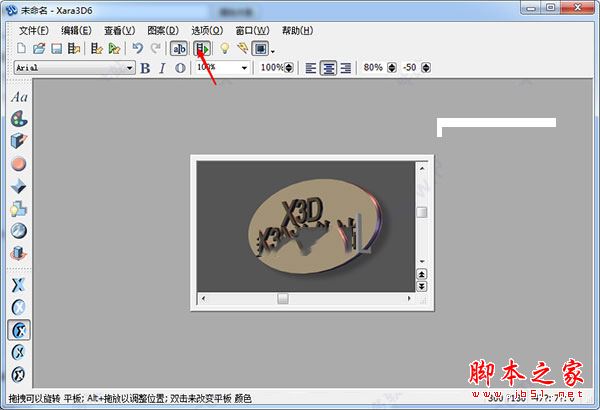This screenshot has width=600, height=410.
Task: Align text to the right
Action: 346,68
